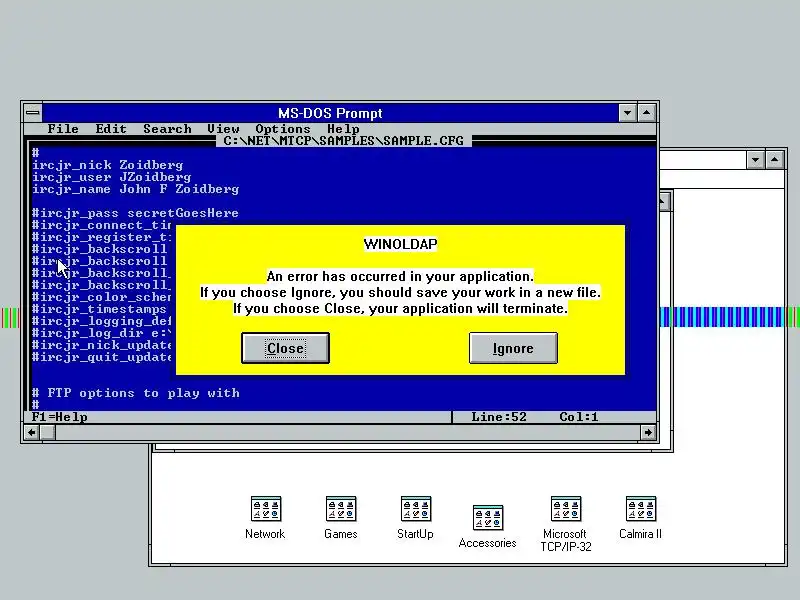Click the ircjr_user JZoidberg line
The width and height of the screenshot is (800, 600).
tap(112, 177)
